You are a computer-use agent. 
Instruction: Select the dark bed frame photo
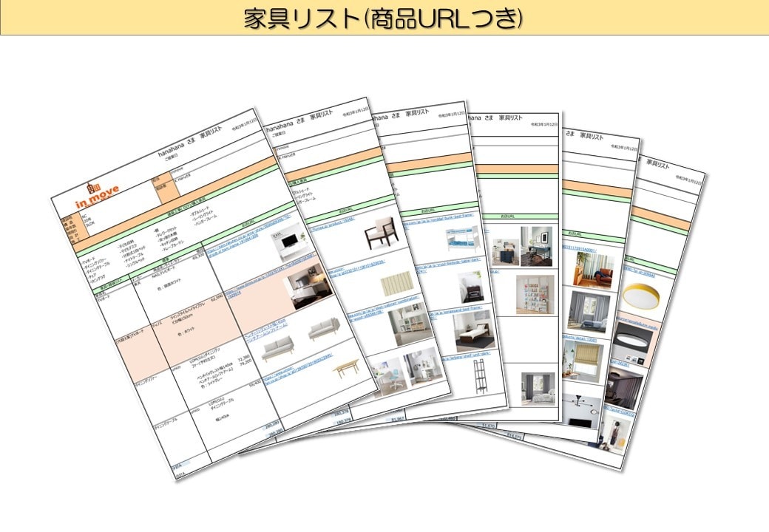[473, 332]
